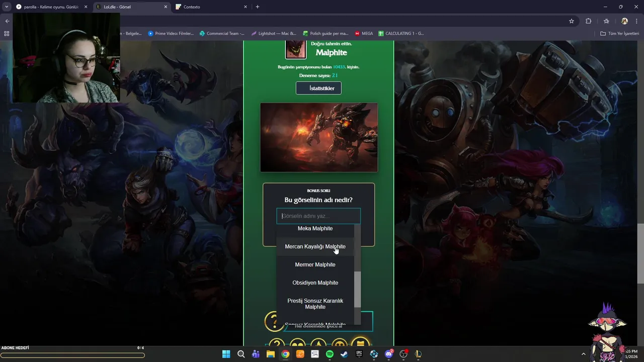Viewport: 644px width, 362px height.
Task: Switch to Chrome on the taskbar
Action: point(285,354)
